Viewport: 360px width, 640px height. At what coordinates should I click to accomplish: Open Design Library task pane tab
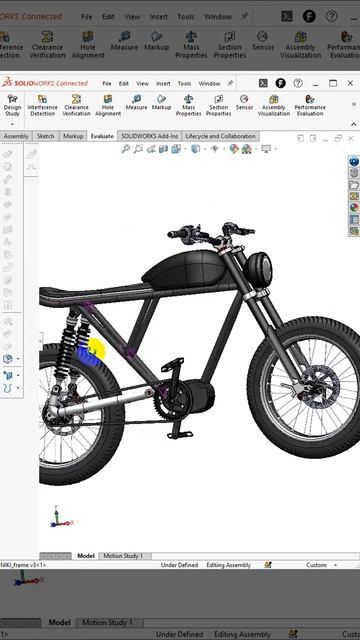[x=354, y=173]
